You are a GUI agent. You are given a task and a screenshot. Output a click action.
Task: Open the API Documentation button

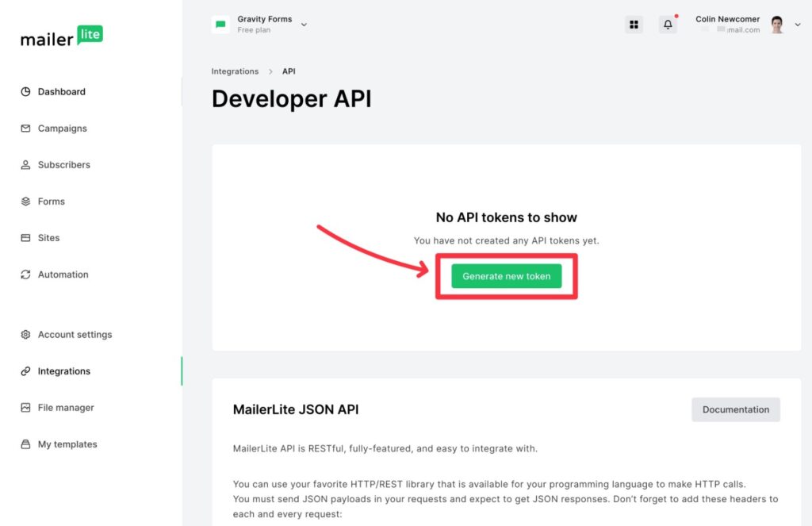coord(736,409)
